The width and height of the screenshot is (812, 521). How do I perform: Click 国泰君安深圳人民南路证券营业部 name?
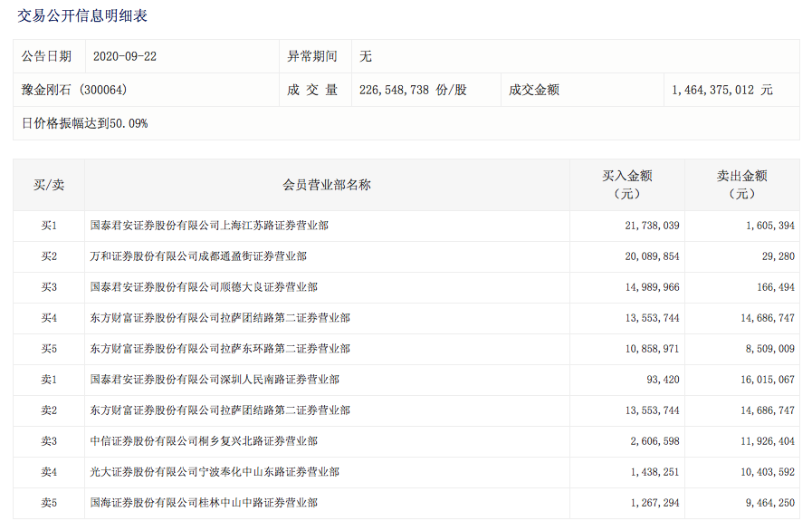click(x=215, y=380)
